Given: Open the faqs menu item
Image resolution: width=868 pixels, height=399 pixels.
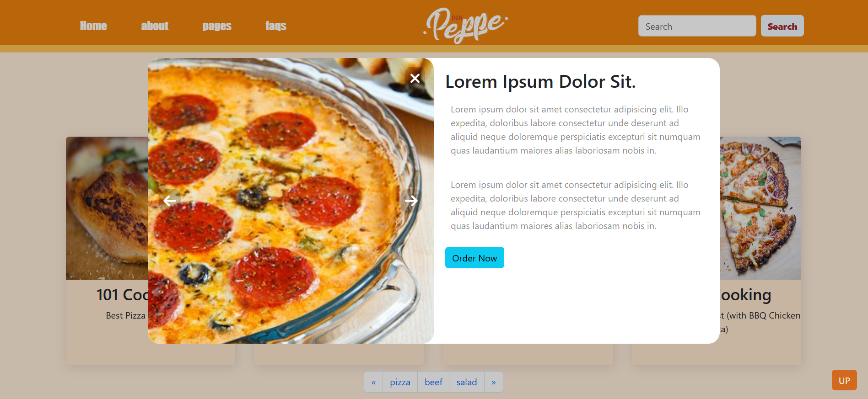Looking at the screenshot, I should 276,26.
